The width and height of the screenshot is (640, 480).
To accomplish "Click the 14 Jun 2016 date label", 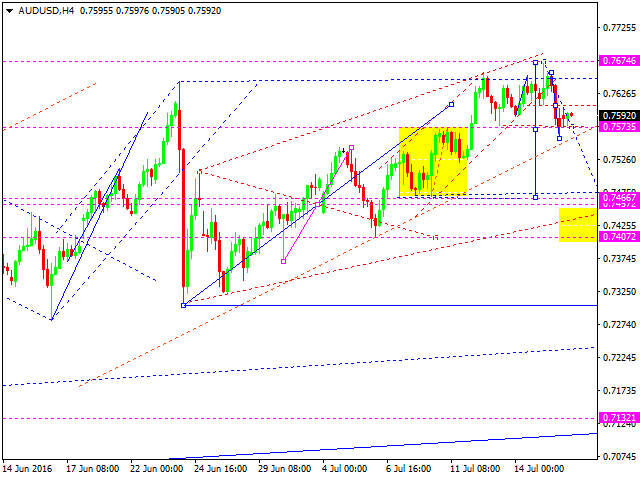I will coord(27,469).
